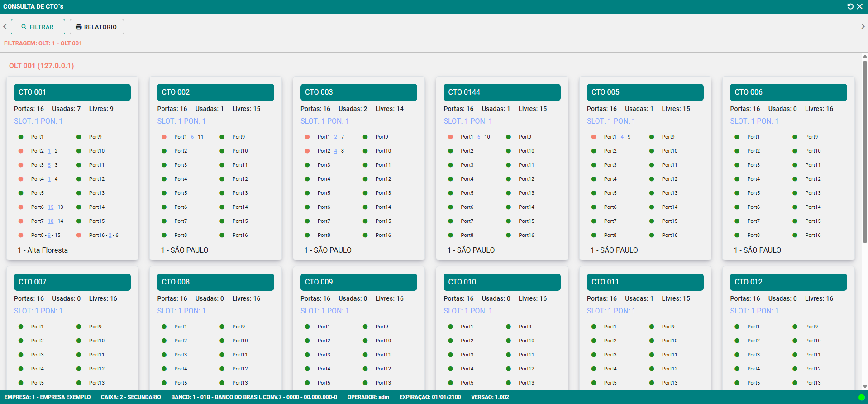Click the refresh icon in title bar
This screenshot has width=868, height=404.
coord(850,6)
